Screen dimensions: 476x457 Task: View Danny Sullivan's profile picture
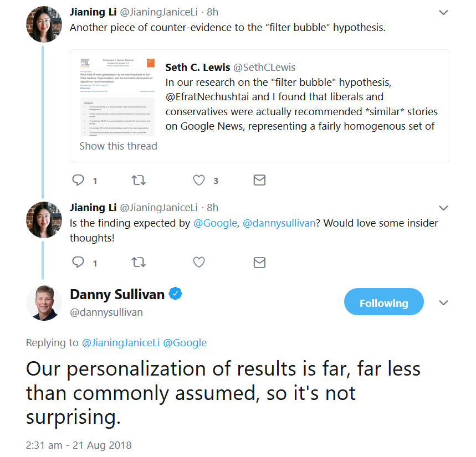tap(44, 303)
